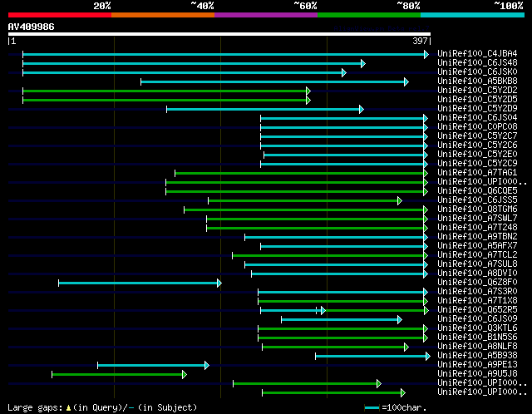Click the cyan alignment bar for C4JBA4
Viewport: 532px width, 414px height.
click(225, 54)
